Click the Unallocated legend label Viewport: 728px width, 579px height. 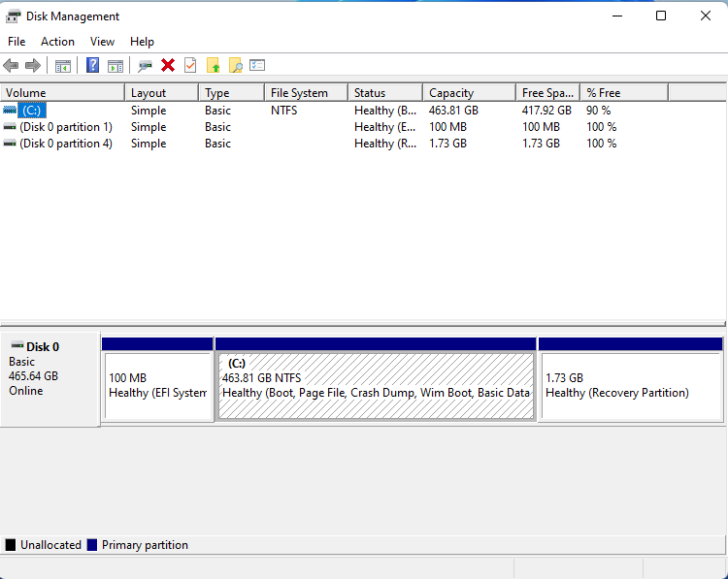click(50, 545)
